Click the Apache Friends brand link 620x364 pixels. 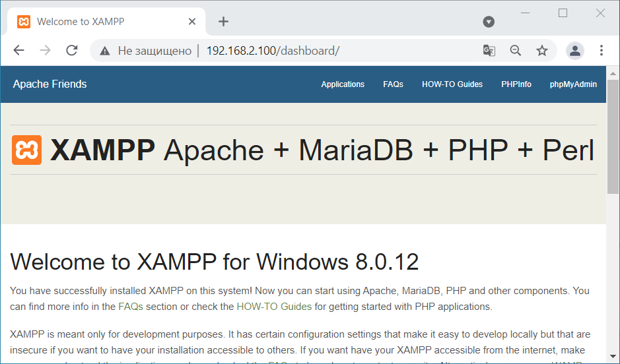(50, 84)
